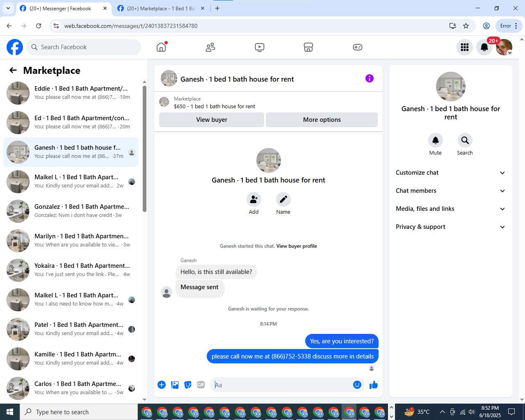
Task: Open the Video tab icon
Action: click(260, 47)
